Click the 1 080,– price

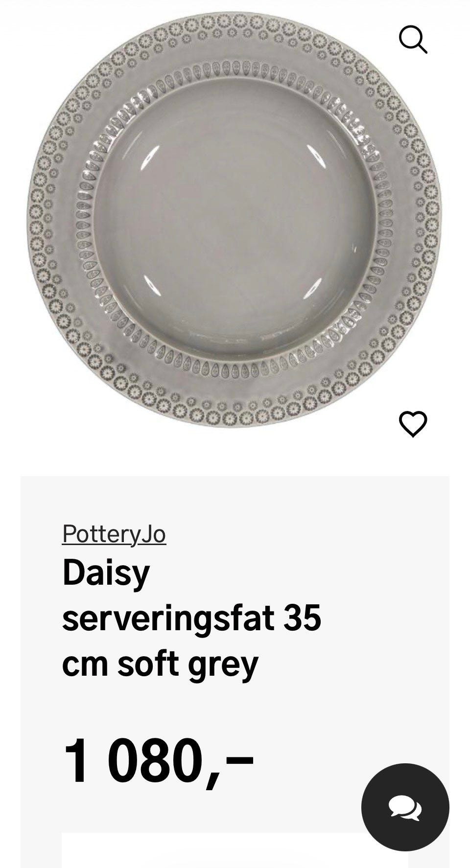coord(158,761)
